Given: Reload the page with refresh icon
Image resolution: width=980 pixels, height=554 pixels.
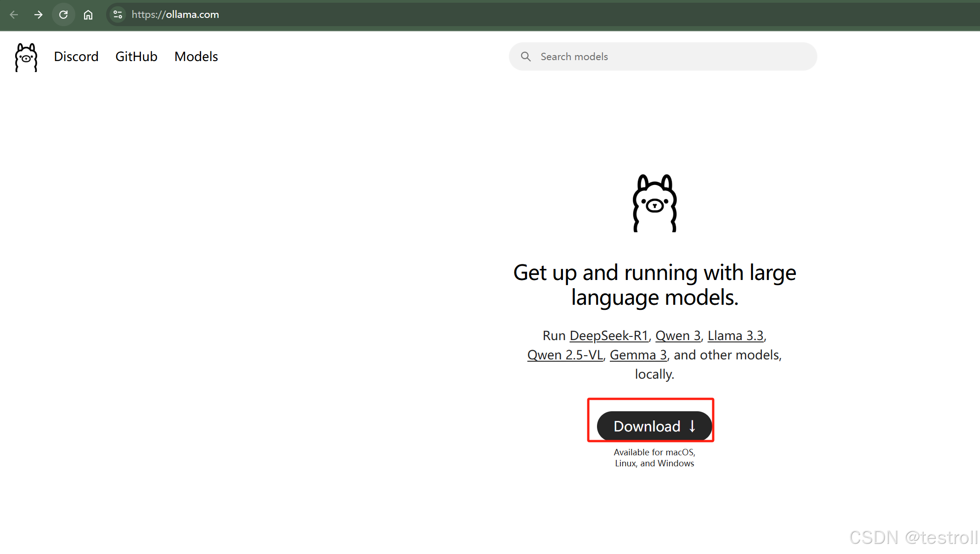Looking at the screenshot, I should (x=63, y=15).
